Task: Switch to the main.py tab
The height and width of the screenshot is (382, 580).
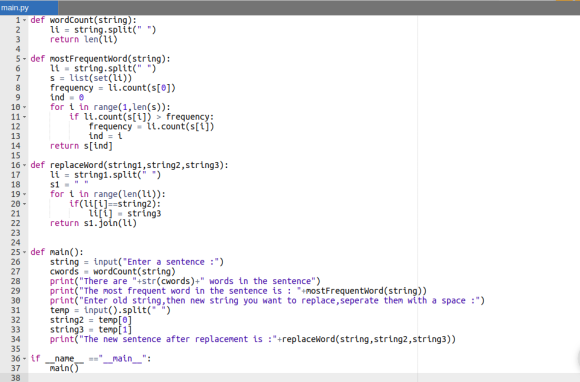Action: [28, 8]
